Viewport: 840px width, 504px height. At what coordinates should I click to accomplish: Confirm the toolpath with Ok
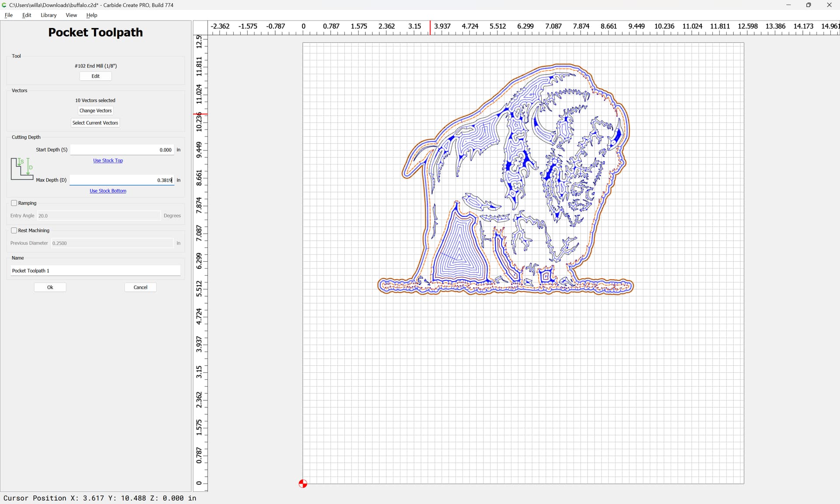50,287
